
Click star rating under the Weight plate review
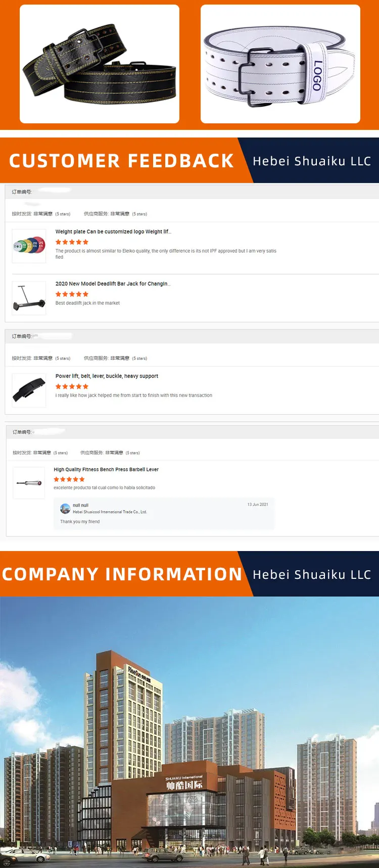pyautogui.click(x=72, y=242)
